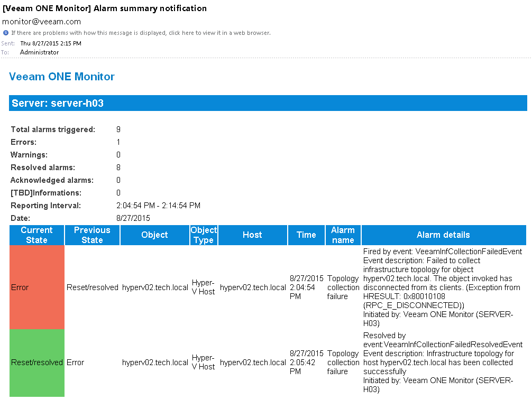532x400 pixels.
Task: Click the Current State column header
Action: point(37,235)
